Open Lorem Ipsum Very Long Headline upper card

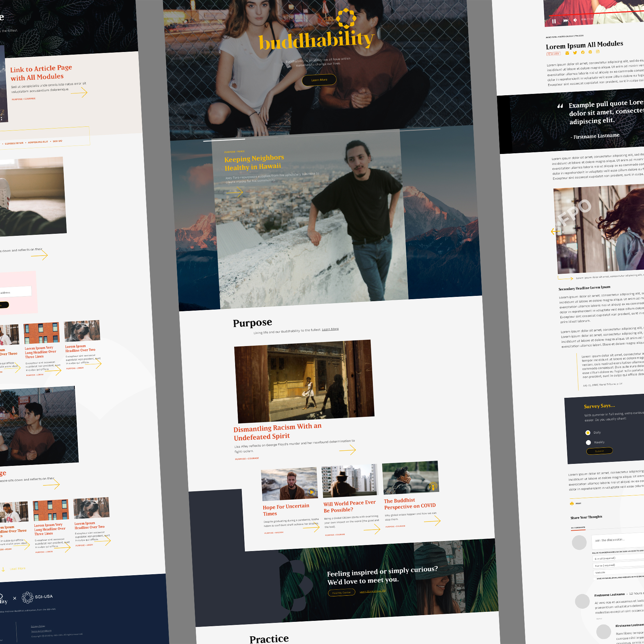pyautogui.click(x=41, y=352)
